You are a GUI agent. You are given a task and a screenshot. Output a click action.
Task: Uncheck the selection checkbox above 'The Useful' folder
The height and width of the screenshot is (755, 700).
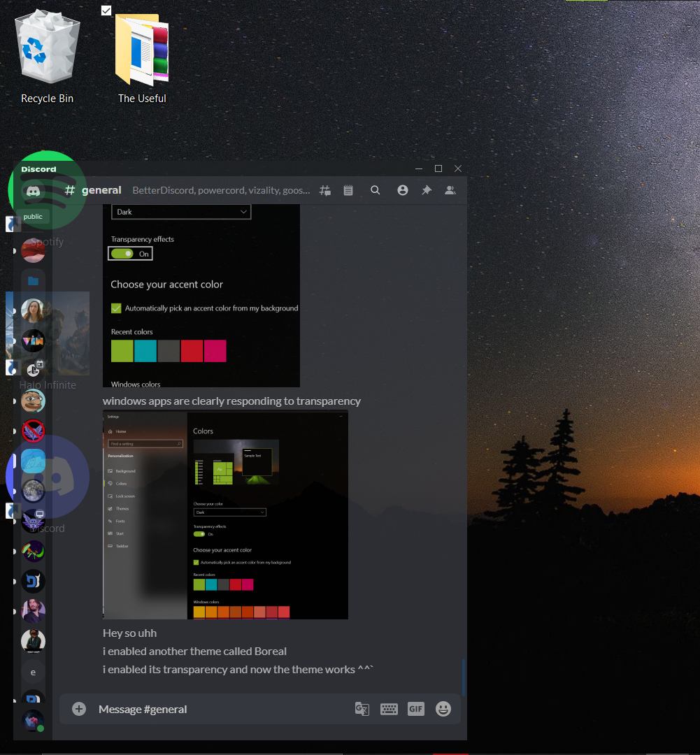click(x=106, y=10)
